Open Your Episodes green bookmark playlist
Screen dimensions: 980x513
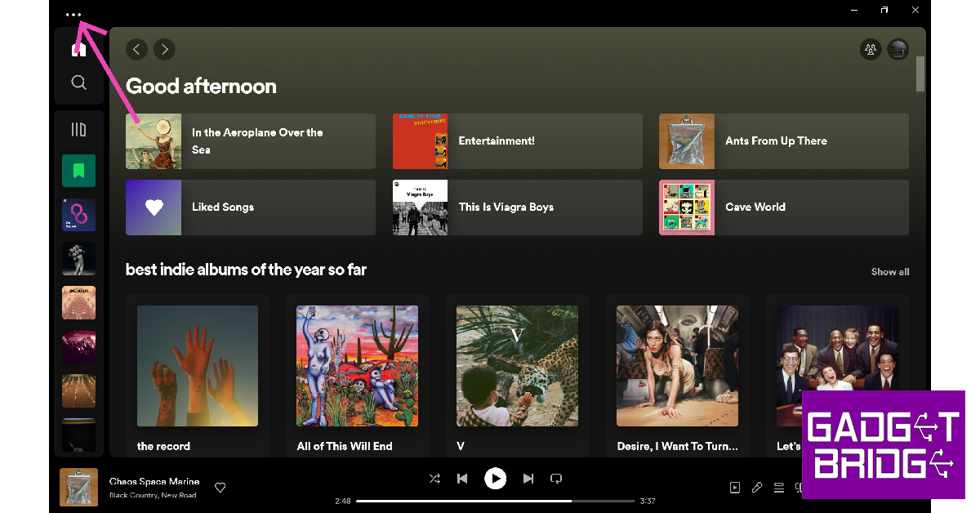(78, 171)
